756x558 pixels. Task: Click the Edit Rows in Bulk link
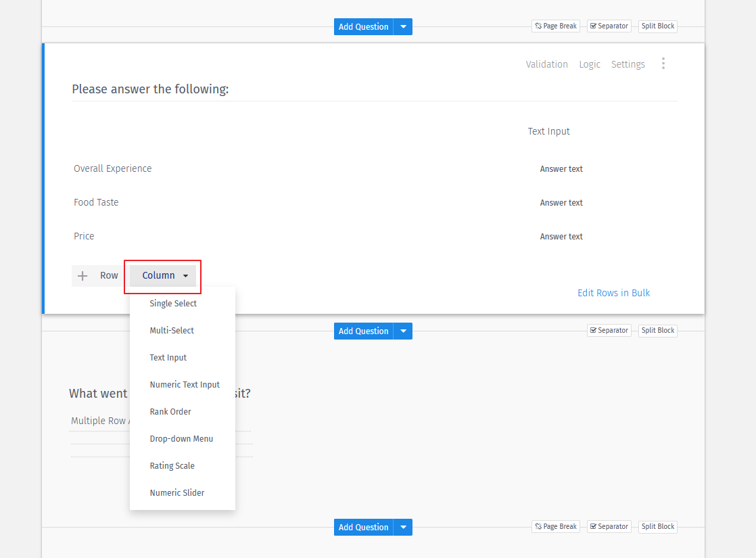click(x=613, y=292)
